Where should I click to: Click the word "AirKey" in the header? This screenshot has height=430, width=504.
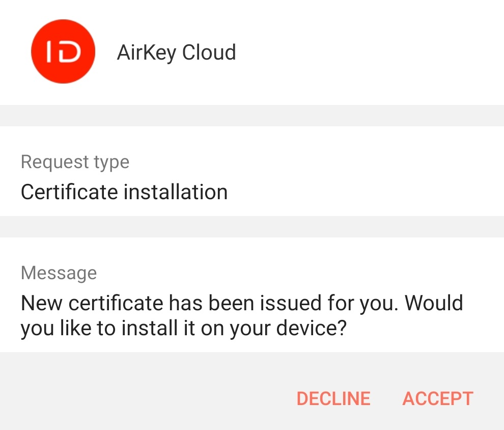[x=147, y=52]
